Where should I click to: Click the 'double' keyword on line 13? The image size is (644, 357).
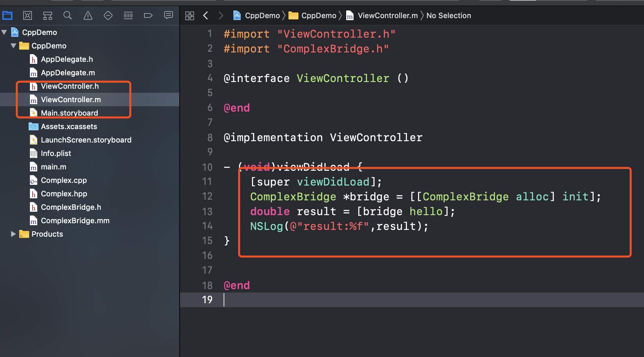point(270,211)
